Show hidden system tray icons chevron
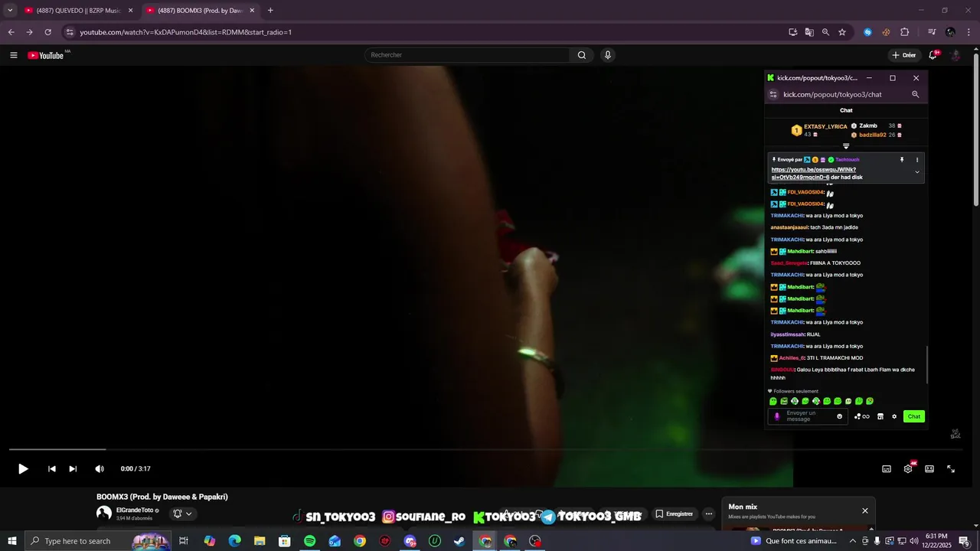The width and height of the screenshot is (980, 551). (x=852, y=541)
